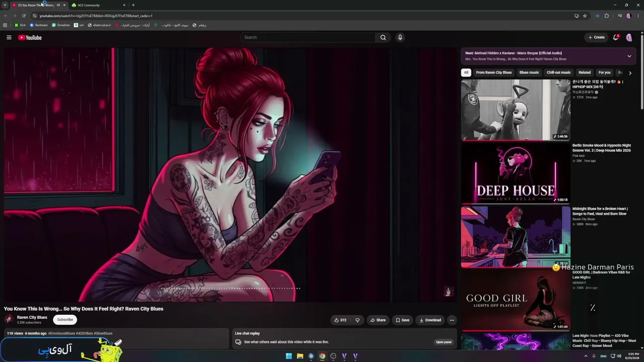Open OBS Studio from taskbar

tap(333, 356)
